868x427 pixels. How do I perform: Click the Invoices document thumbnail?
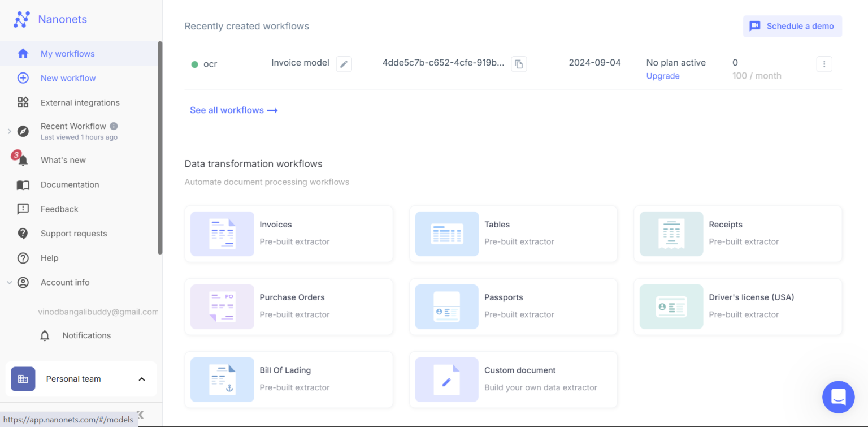pyautogui.click(x=222, y=234)
